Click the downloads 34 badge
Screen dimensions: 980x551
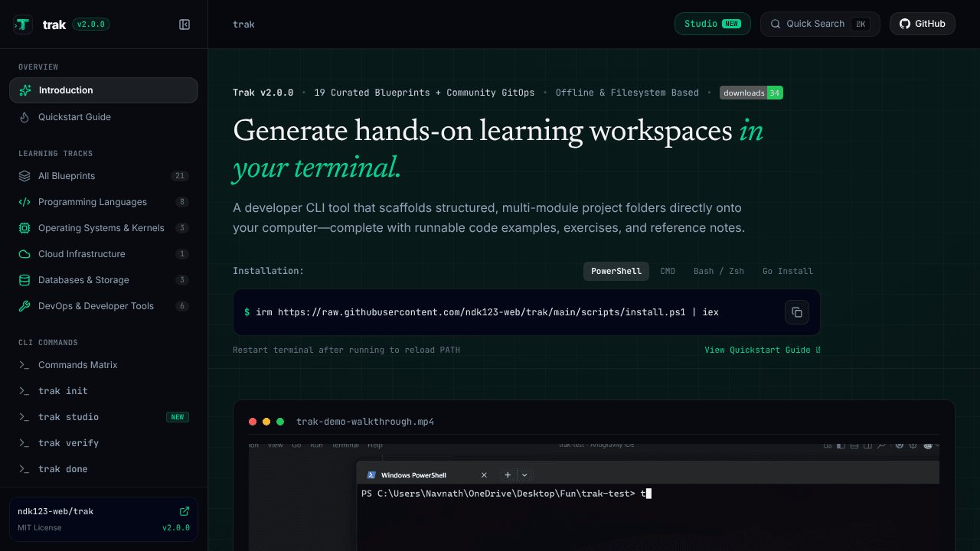click(x=751, y=93)
